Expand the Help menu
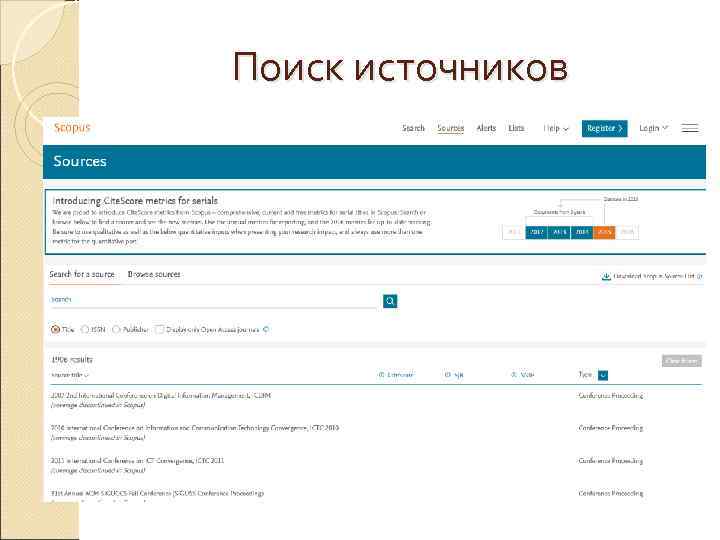 tap(556, 128)
